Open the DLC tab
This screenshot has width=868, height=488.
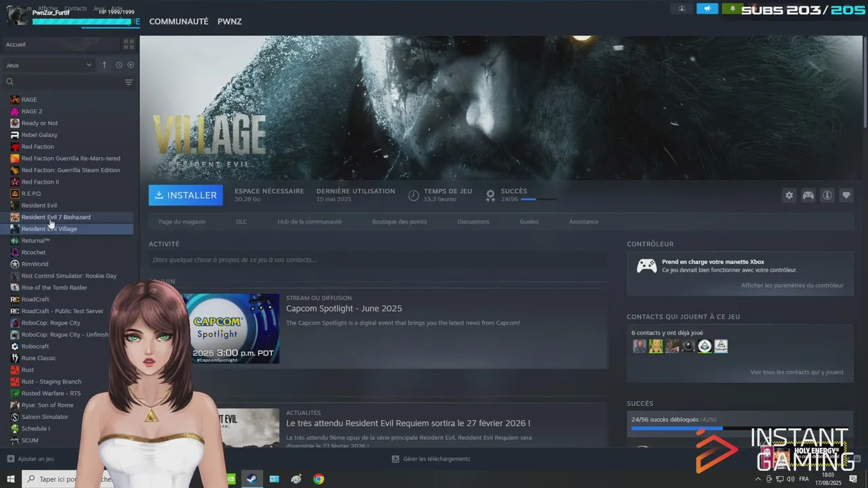click(x=241, y=222)
